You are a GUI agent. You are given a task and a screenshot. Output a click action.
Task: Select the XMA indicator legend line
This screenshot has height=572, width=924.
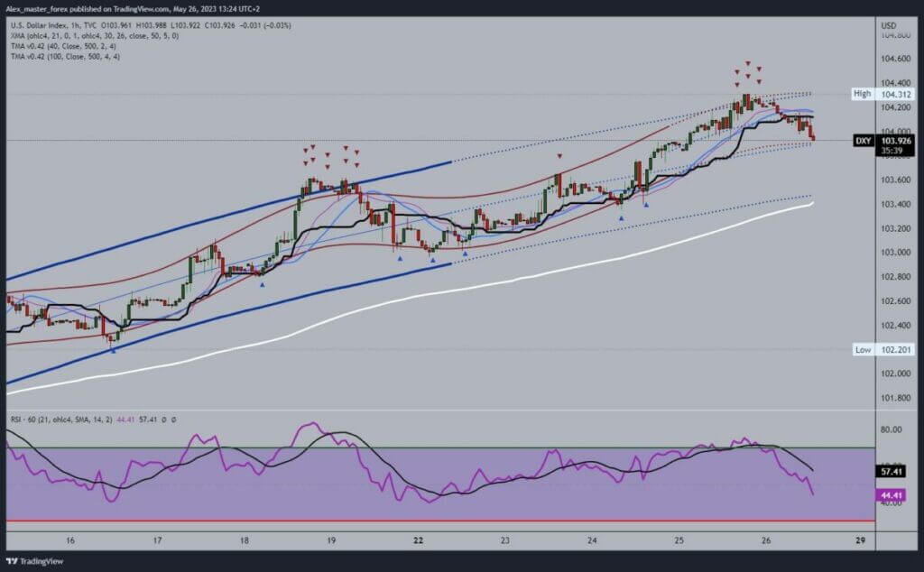(x=95, y=36)
